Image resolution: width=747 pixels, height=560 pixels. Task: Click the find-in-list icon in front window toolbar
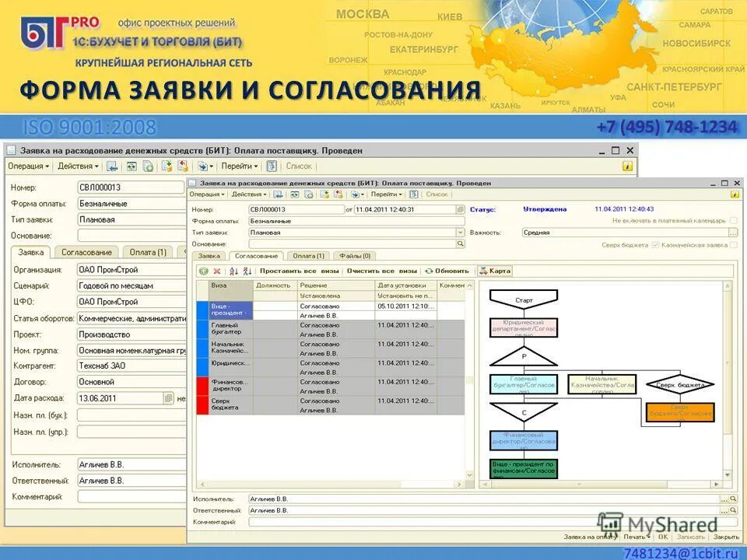pyautogui.click(x=279, y=194)
